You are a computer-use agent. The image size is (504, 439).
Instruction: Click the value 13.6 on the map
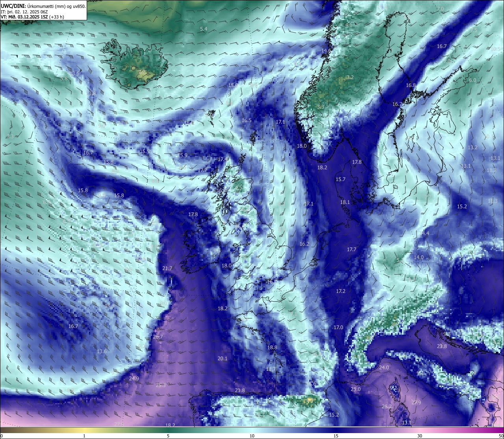coord(102,352)
